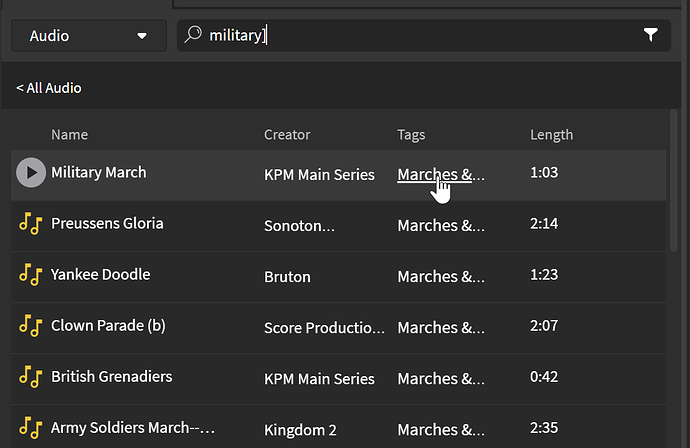This screenshot has height=448, width=690.
Task: Select the Army Soldiers March track name
Action: [133, 428]
